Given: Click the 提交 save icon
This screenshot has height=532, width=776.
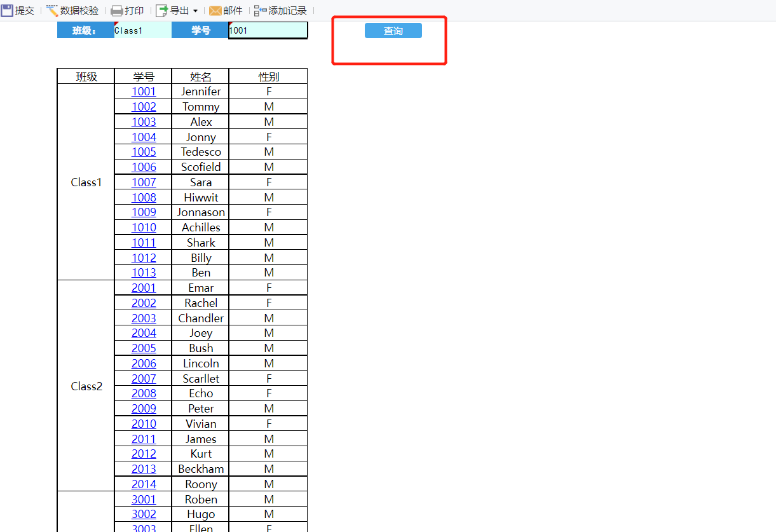Looking at the screenshot, I should (x=7, y=10).
